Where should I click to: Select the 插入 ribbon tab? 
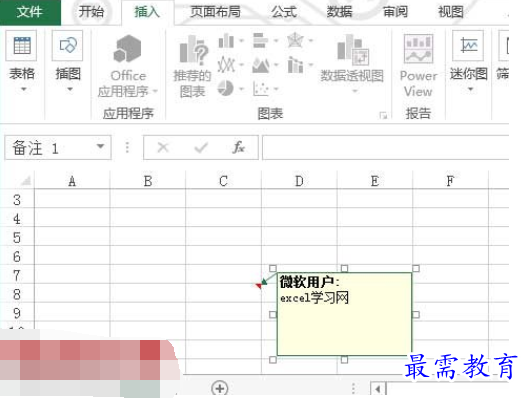[147, 12]
